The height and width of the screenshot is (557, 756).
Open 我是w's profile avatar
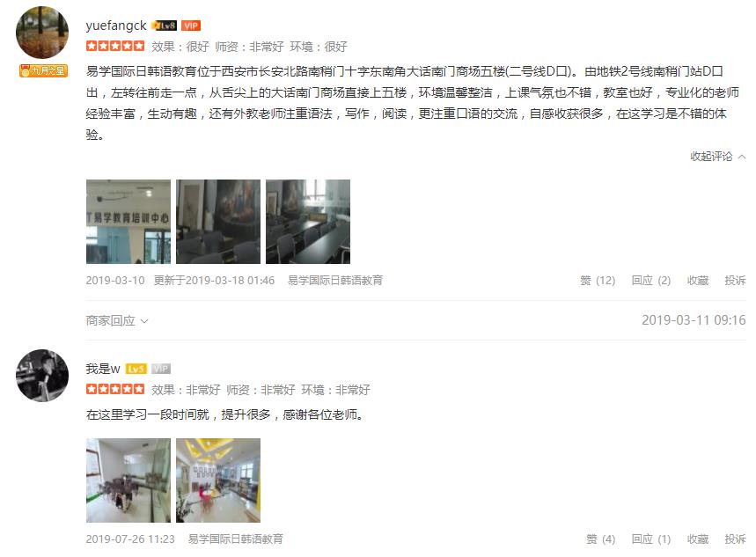point(42,376)
